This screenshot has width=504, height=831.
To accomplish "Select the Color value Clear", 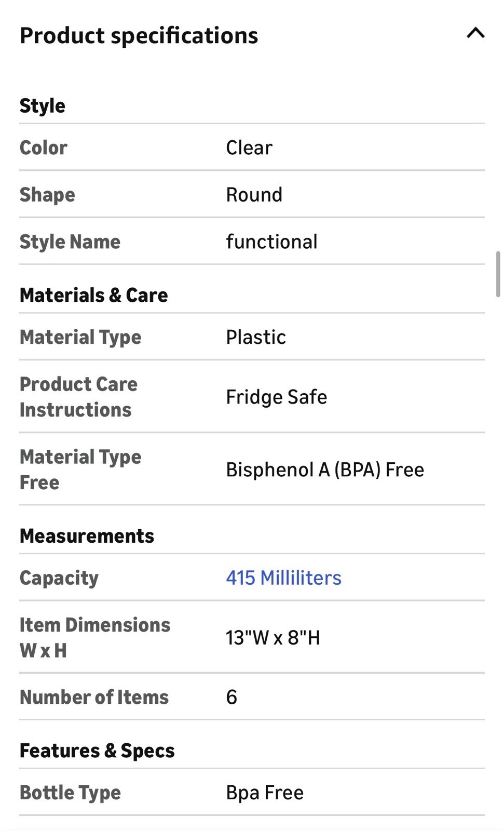I will 249,148.
